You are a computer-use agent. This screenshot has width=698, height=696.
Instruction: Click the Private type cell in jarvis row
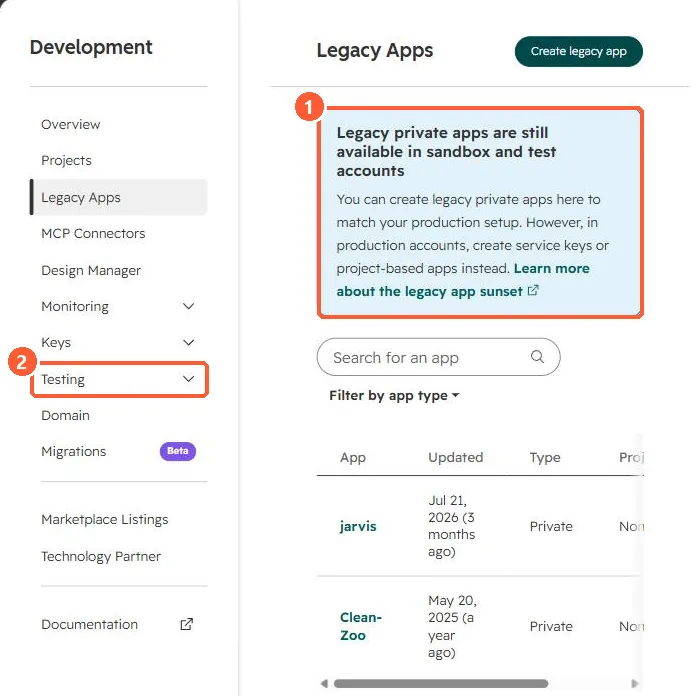551,526
